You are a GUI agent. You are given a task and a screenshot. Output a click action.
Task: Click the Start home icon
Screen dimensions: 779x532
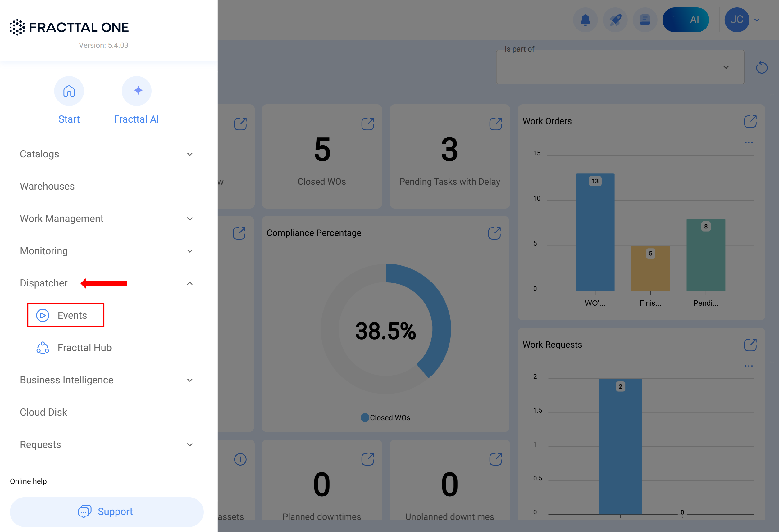coord(69,91)
